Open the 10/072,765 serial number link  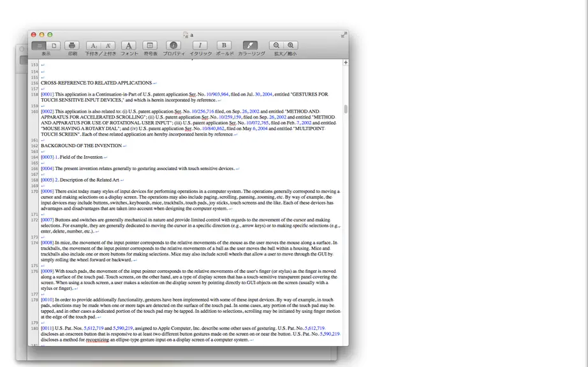(x=257, y=123)
